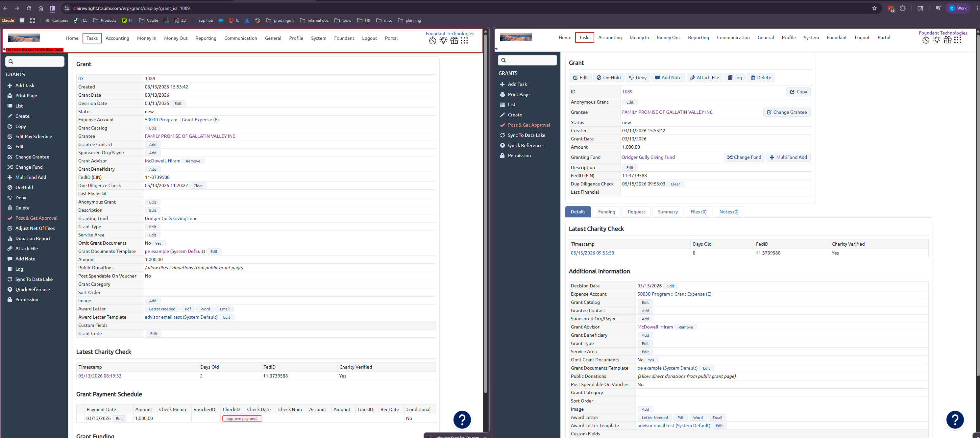This screenshot has width=980, height=438.
Task: Click the blue help question mark on left pane
Action: [x=462, y=420]
